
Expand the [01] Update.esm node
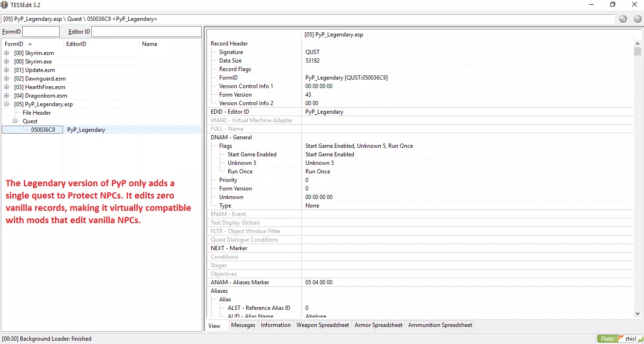7,70
